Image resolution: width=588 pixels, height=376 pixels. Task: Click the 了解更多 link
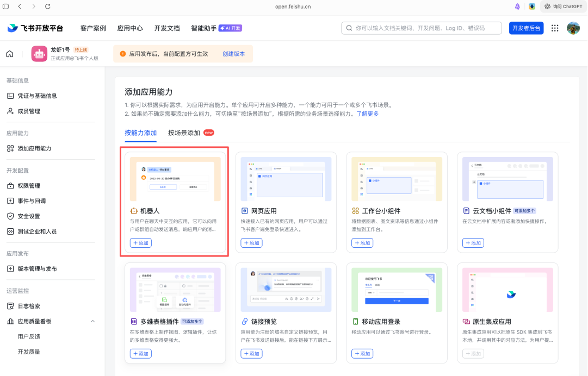(x=367, y=114)
